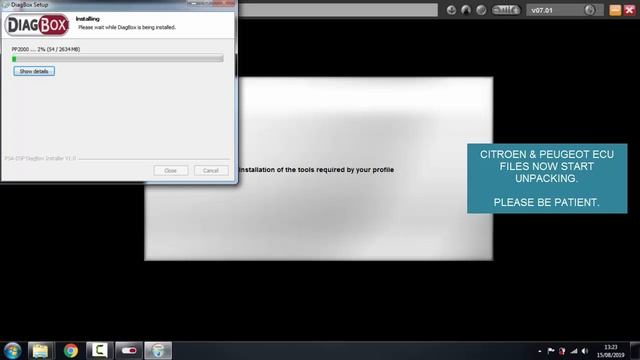Show details of the installation
Screen dimensions: 640x360
pyautogui.click(x=34, y=71)
